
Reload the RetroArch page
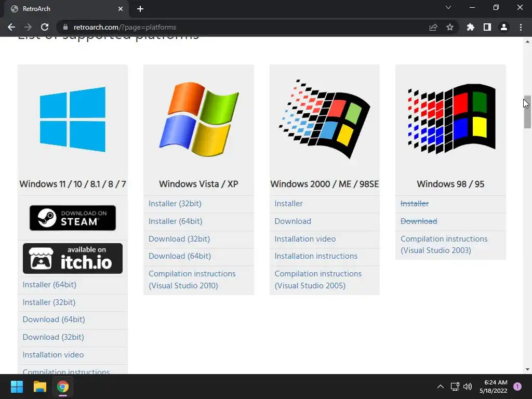tap(45, 27)
